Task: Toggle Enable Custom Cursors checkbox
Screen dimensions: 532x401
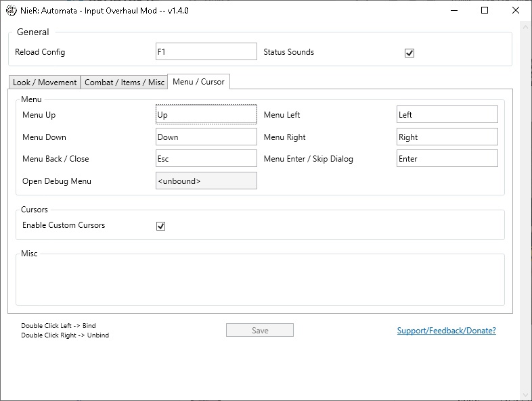Action: [160, 226]
